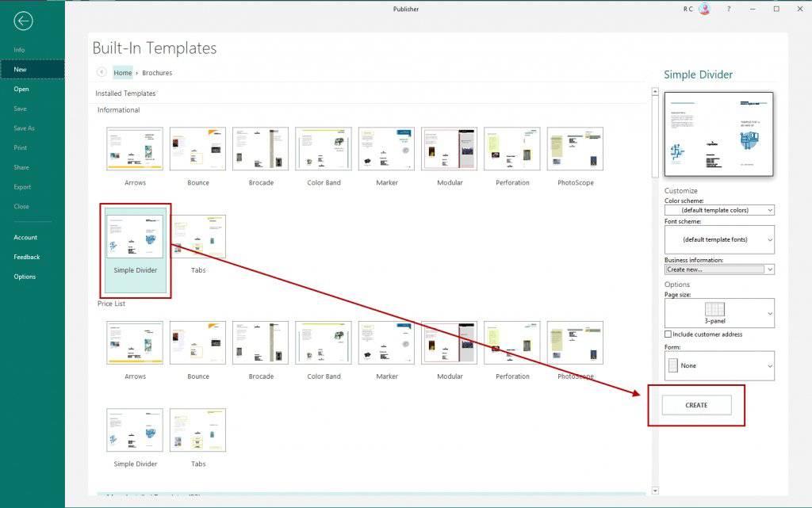The width and height of the screenshot is (812, 508).
Task: Click the user account avatar icon
Action: [704, 9]
